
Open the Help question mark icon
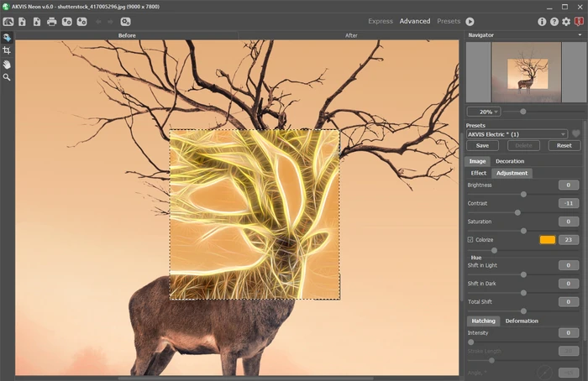pos(554,22)
